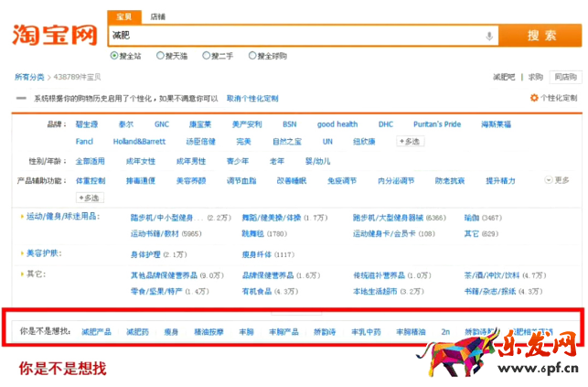The image size is (588, 387).
Task: Open 传统滋补营养品 subcategory
Action: pos(380,275)
